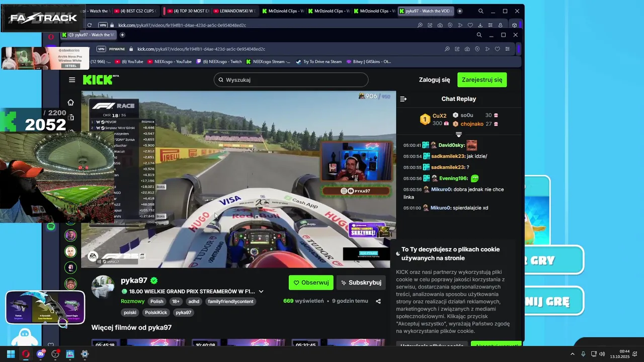Open new tab in front Opera window
The width and height of the screenshot is (644, 362).
(122, 35)
